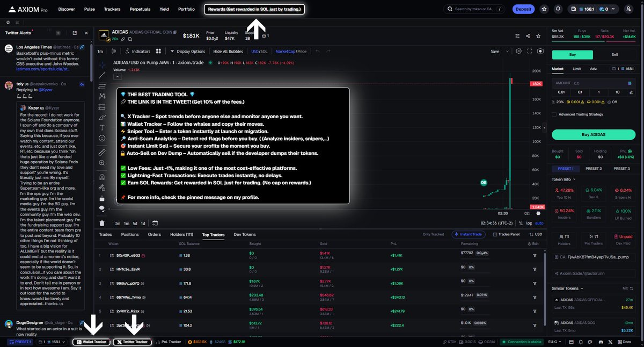Pop out the Twitter Alerts panel
The image size is (644, 347).
[x=75, y=33]
